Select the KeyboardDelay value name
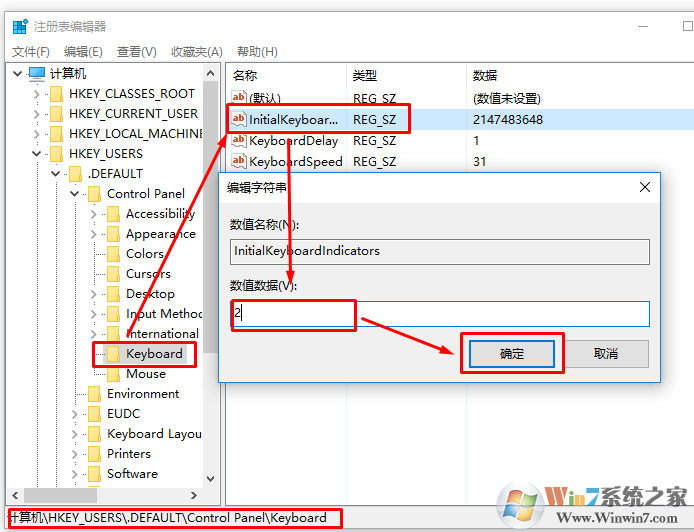The height and width of the screenshot is (532, 694). point(293,141)
